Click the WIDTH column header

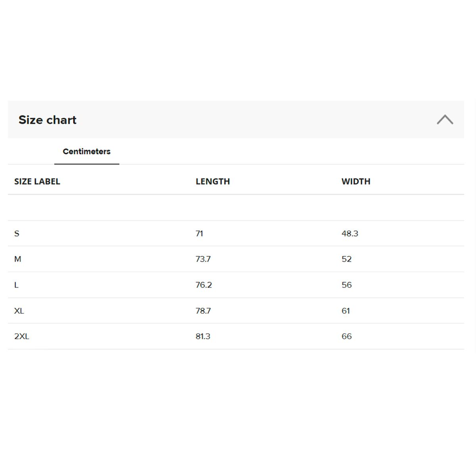point(356,181)
